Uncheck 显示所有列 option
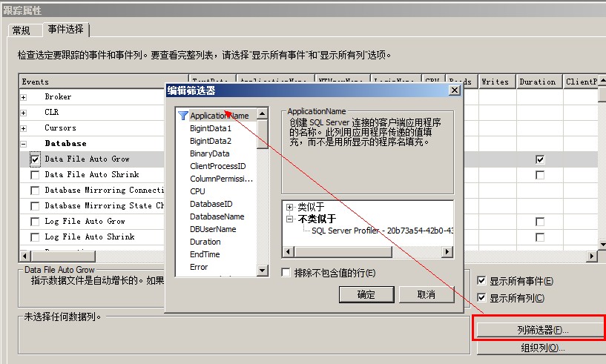Screen dimensions: 606x364 click(x=481, y=297)
